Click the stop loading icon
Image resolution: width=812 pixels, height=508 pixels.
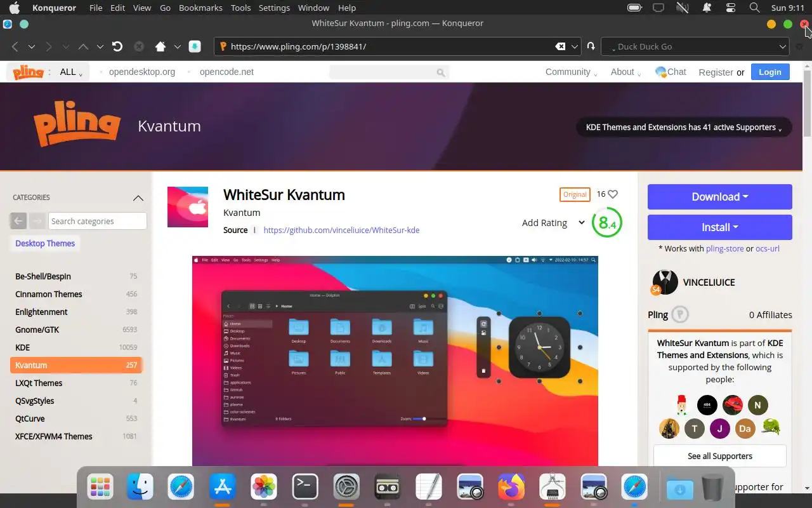[x=139, y=46]
